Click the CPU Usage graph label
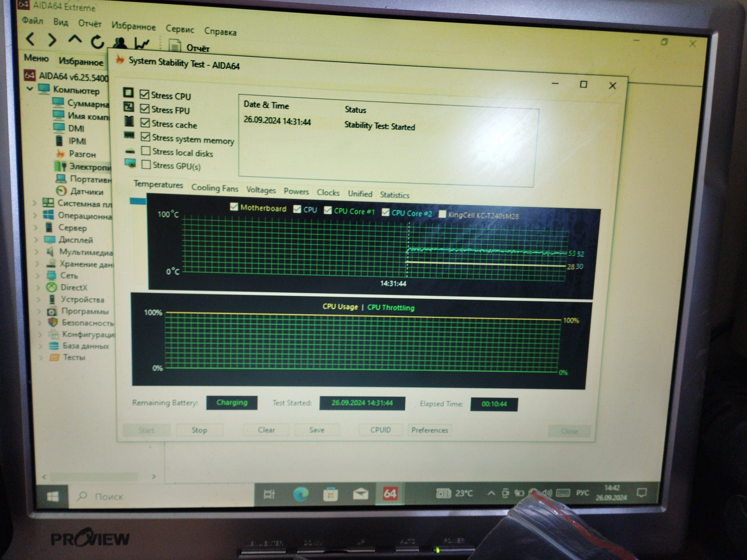Screen dimensions: 747x560 click(340, 306)
